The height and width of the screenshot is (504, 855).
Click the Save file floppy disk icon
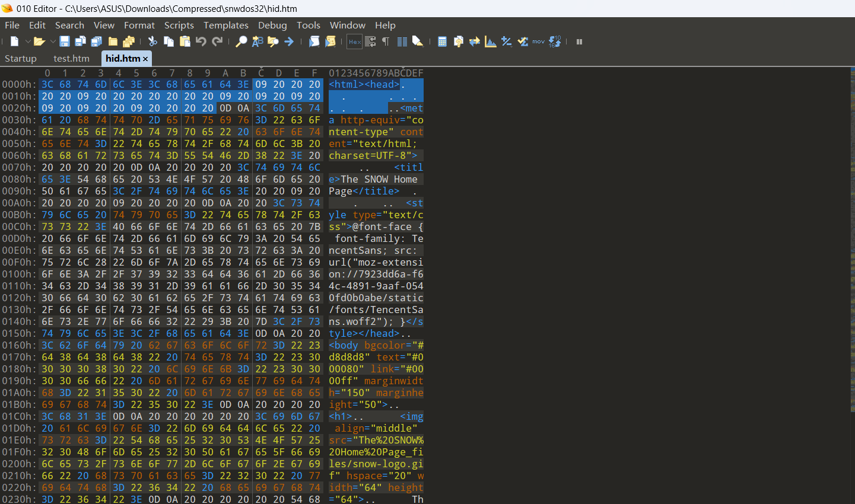65,42
